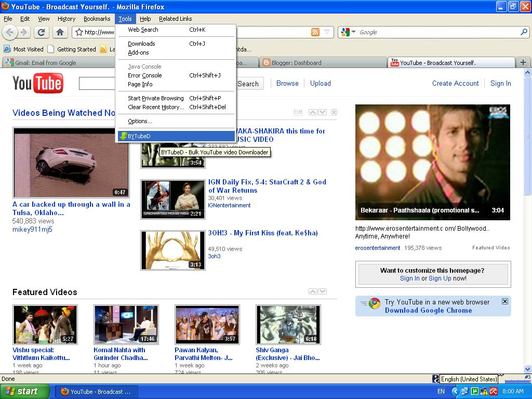Dismiss the Chrome promo with X
The image size is (532, 399).
pyautogui.click(x=505, y=301)
